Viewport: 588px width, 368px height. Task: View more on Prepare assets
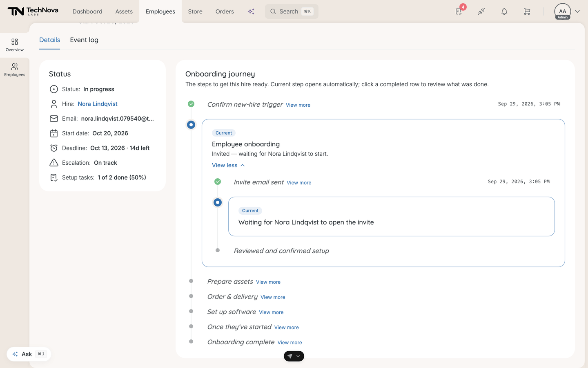tap(268, 282)
